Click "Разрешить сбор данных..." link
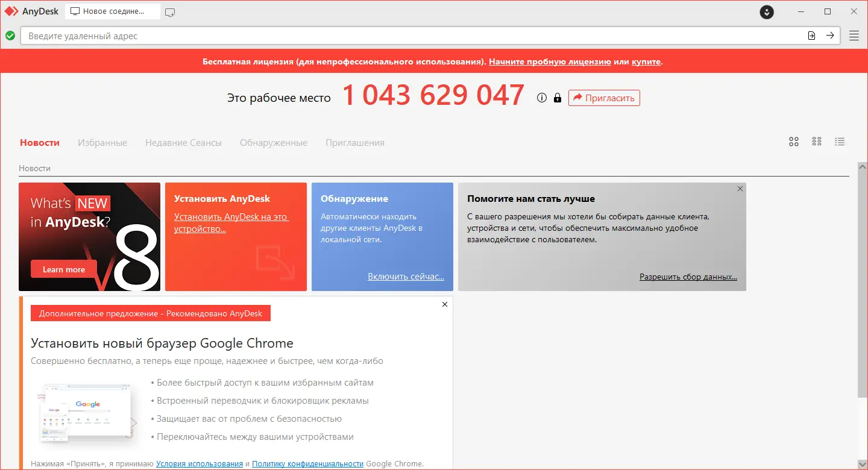Screen dimensions: 868x470 click(x=688, y=277)
